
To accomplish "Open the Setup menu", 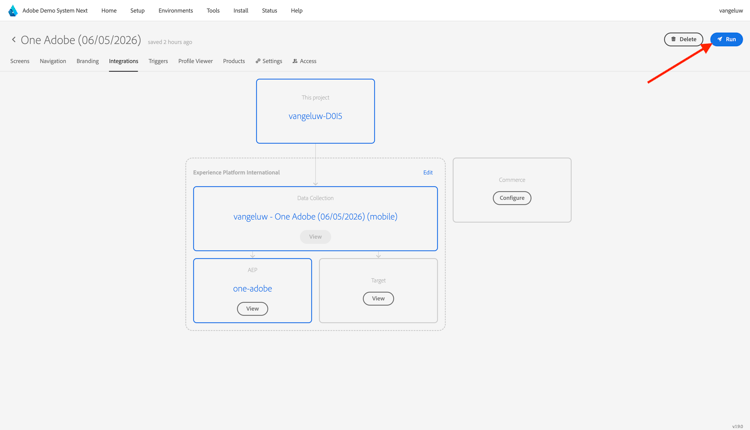I will [x=137, y=11].
